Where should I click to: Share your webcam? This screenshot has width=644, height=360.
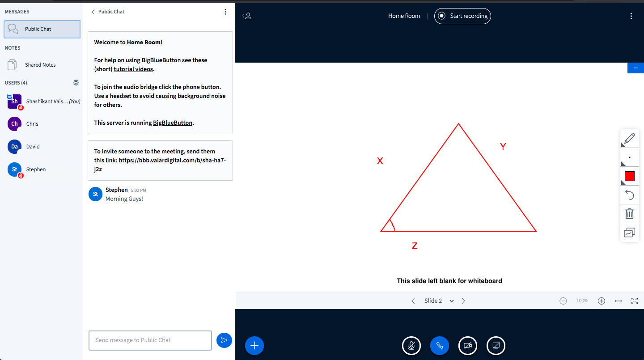pyautogui.click(x=468, y=345)
